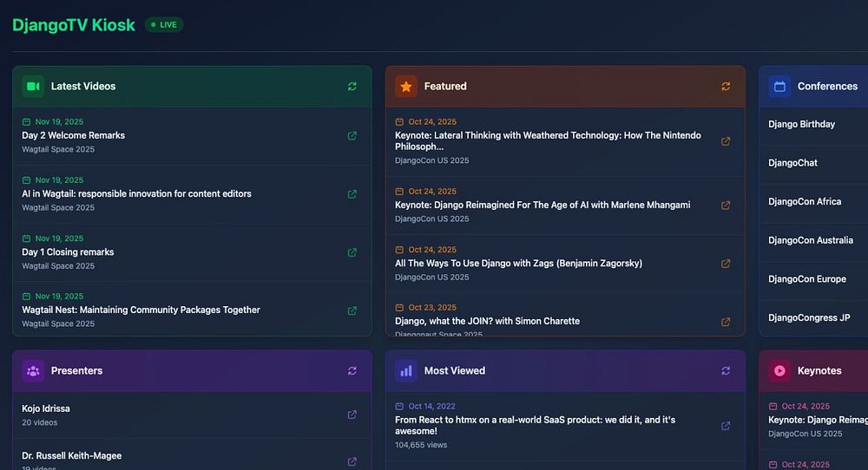Click the Presenters panel refresh icon

(x=352, y=371)
